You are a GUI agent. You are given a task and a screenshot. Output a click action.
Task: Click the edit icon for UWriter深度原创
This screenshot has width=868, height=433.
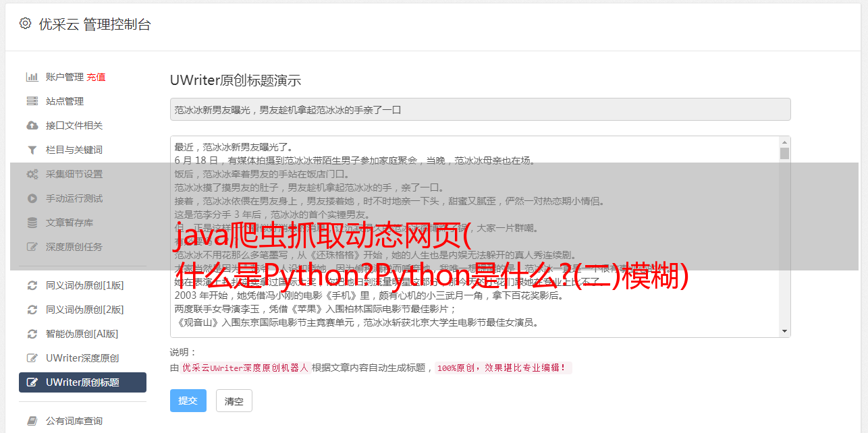[x=32, y=358]
